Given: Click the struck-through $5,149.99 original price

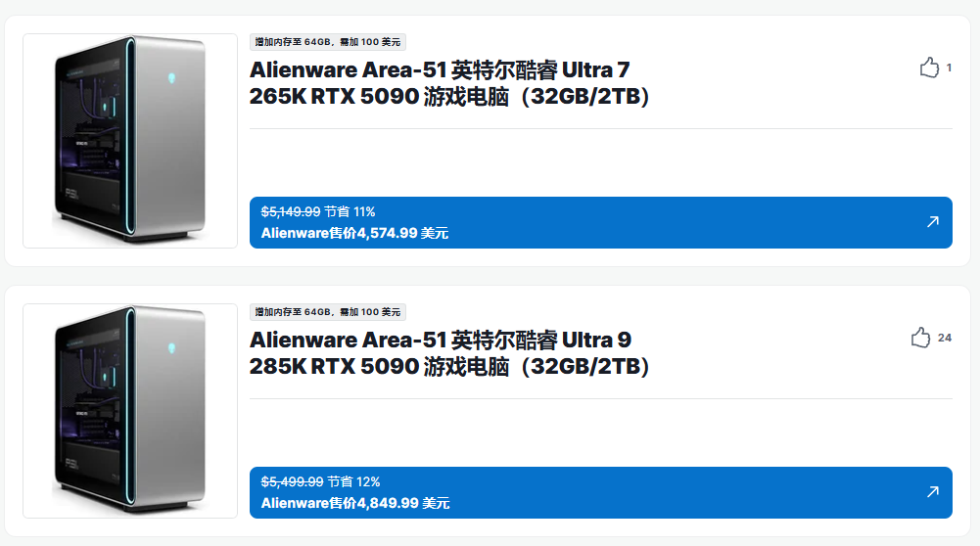Looking at the screenshot, I should (x=291, y=211).
